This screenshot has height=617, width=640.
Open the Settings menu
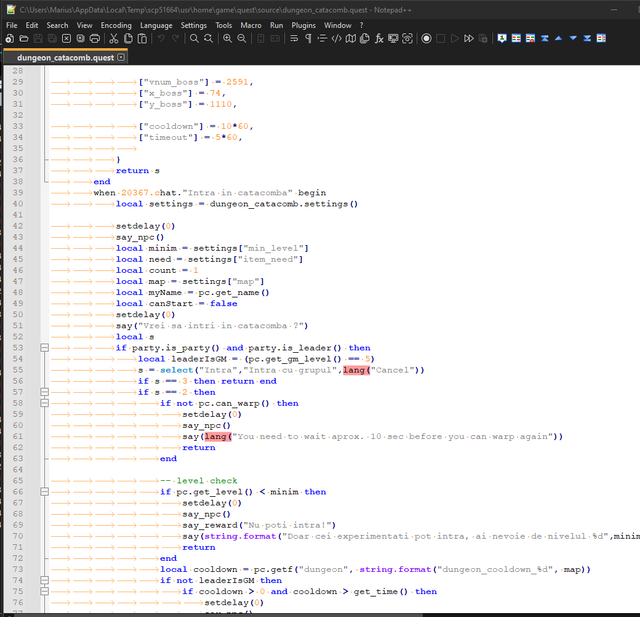(x=194, y=25)
